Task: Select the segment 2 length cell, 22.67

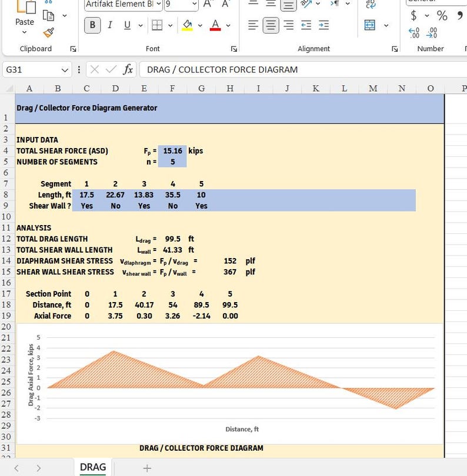Action: pyautogui.click(x=115, y=195)
